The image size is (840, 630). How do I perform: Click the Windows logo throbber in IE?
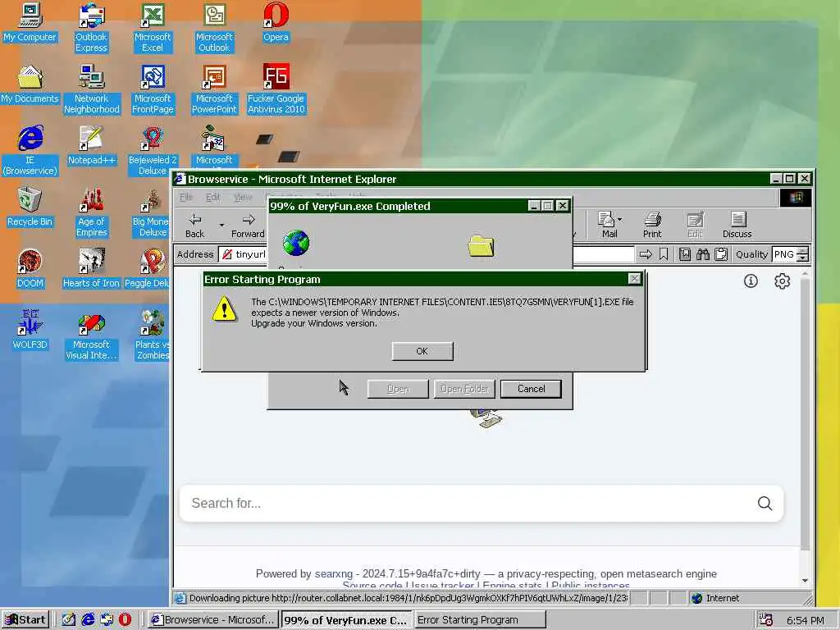(x=796, y=198)
